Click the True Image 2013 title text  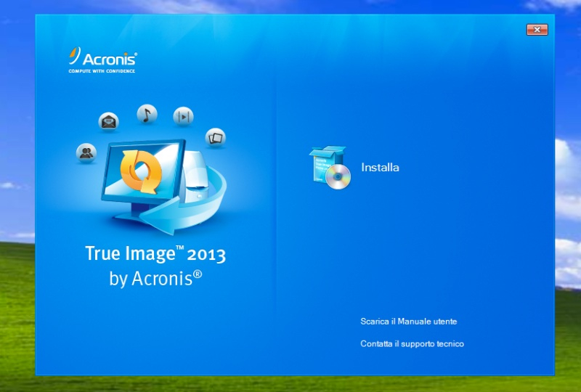point(155,254)
